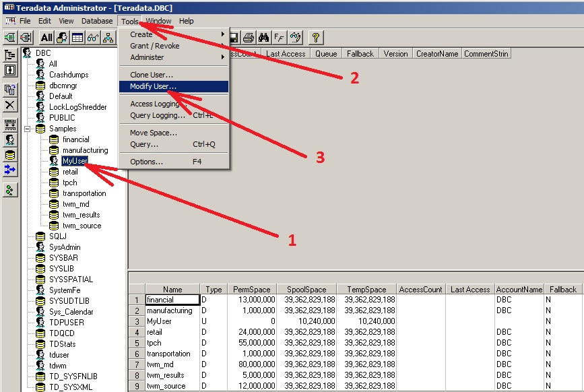Click the SpoolSpace column header
This screenshot has height=392, width=584.
[306, 289]
